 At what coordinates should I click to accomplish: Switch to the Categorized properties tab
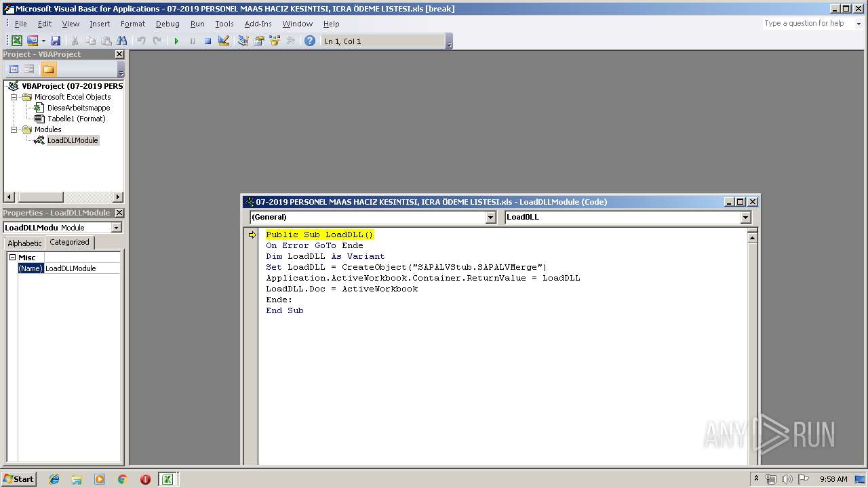69,242
